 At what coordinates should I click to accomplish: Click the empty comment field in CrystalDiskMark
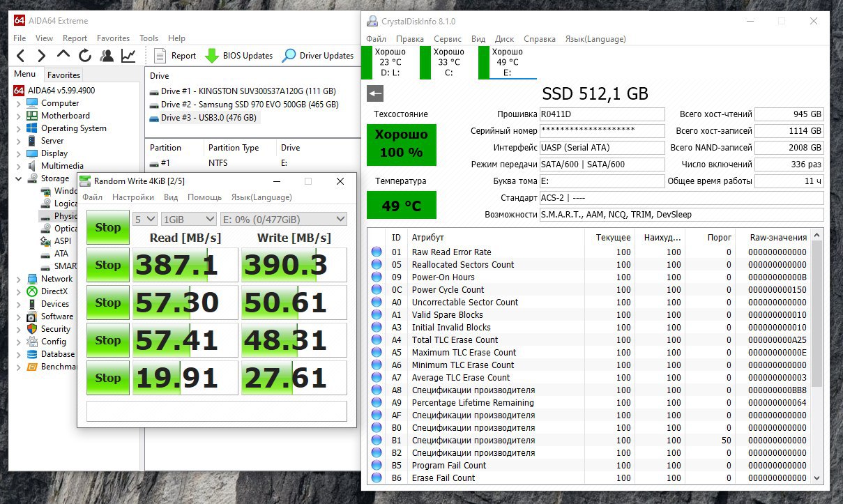[217, 411]
